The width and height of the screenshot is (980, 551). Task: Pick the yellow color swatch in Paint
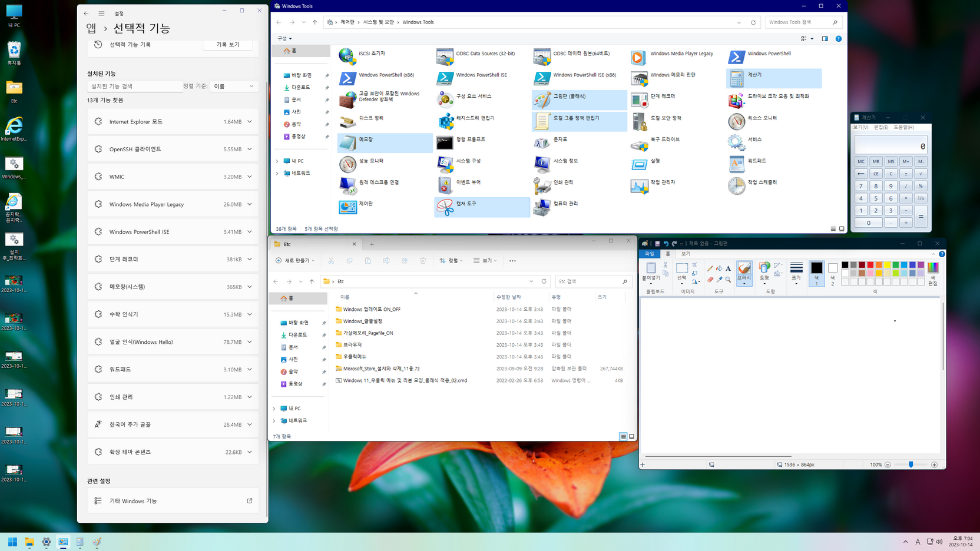coord(887,265)
